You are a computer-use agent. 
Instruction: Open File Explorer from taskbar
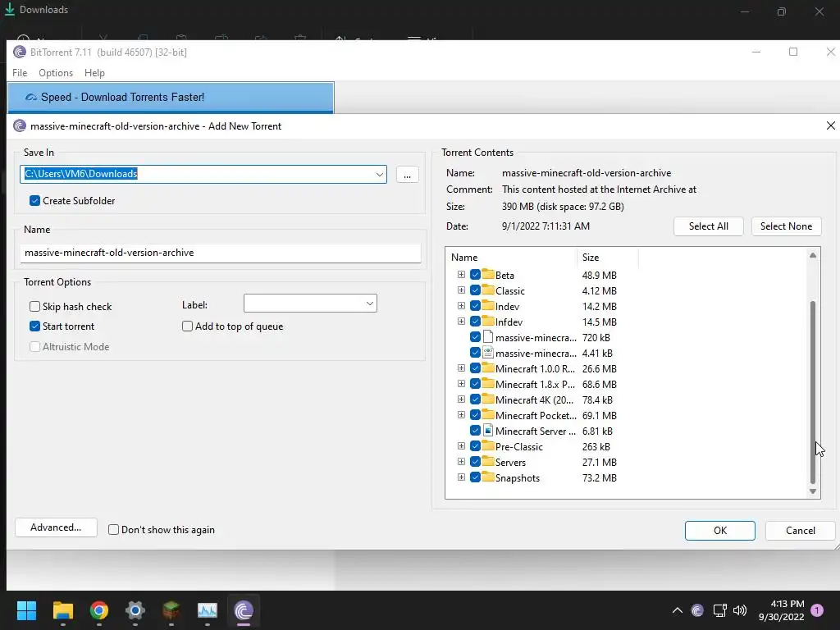click(62, 610)
